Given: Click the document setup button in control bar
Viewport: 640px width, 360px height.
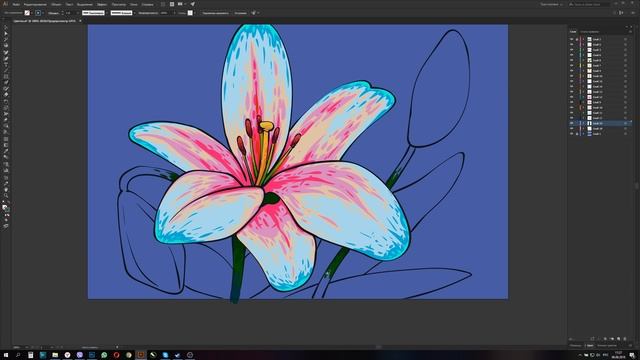Looking at the screenshot, I should (215, 13).
